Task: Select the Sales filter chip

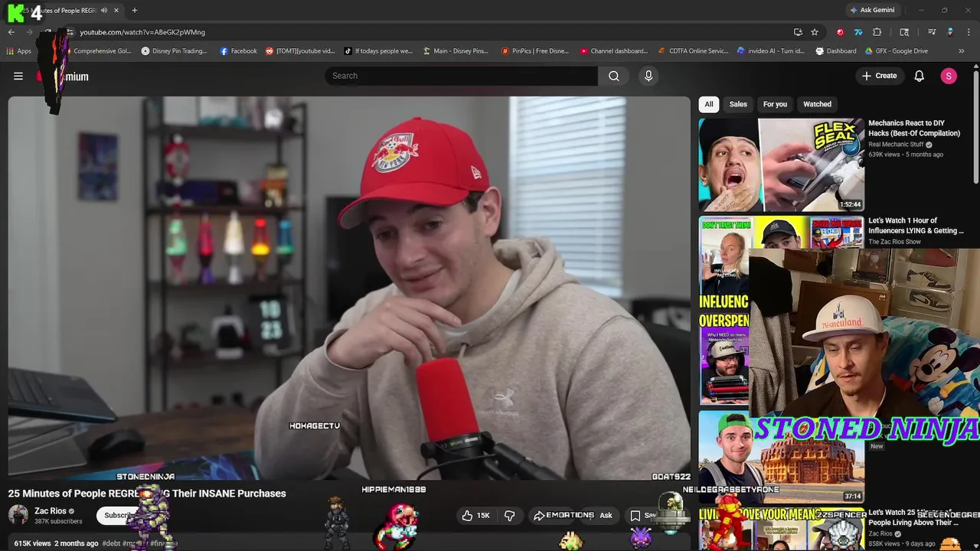Action: [x=738, y=104]
